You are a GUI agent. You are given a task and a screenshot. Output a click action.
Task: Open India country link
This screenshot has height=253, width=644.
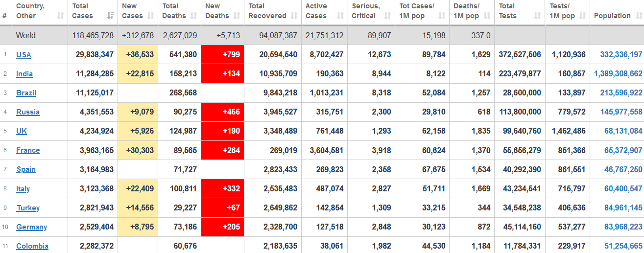(x=24, y=74)
